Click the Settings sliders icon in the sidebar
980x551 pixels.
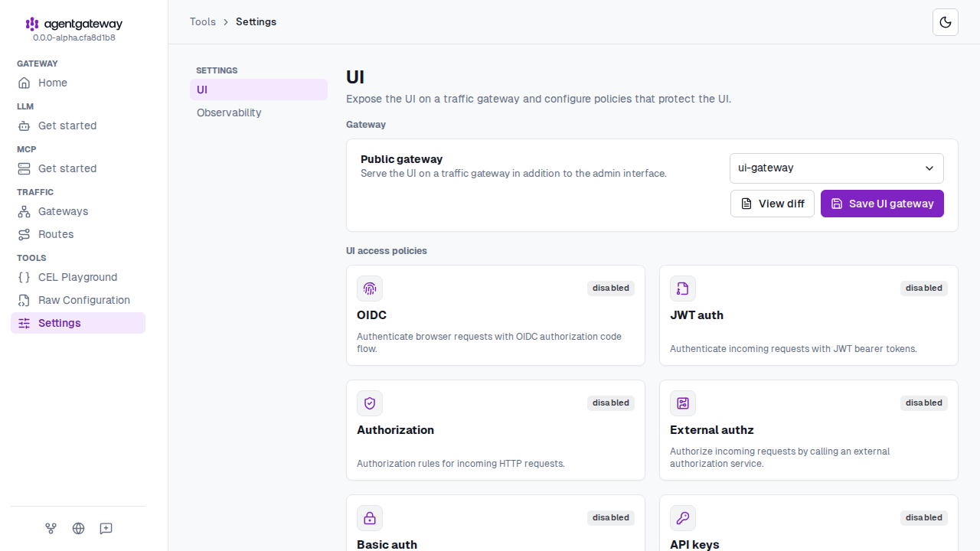tap(24, 323)
